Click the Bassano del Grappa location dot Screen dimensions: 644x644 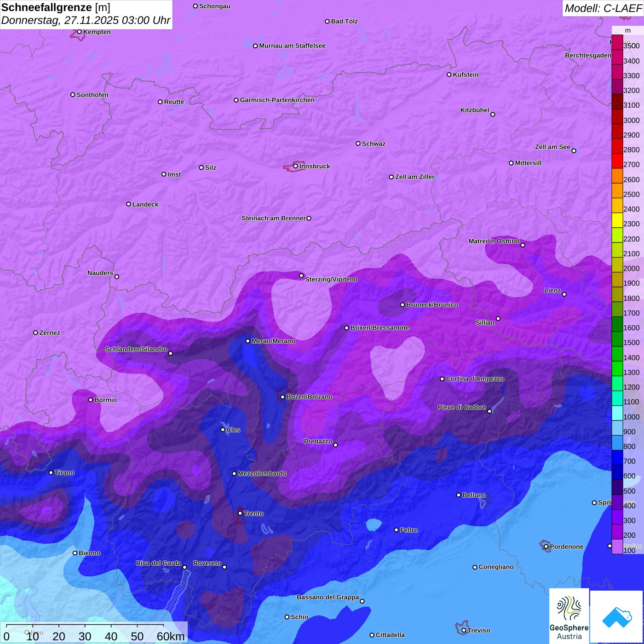coord(362,601)
